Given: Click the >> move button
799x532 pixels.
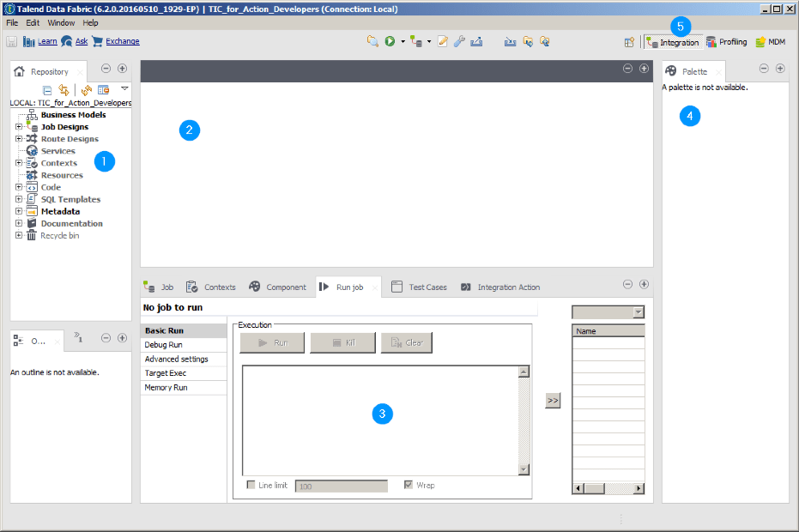Looking at the screenshot, I should [x=553, y=401].
